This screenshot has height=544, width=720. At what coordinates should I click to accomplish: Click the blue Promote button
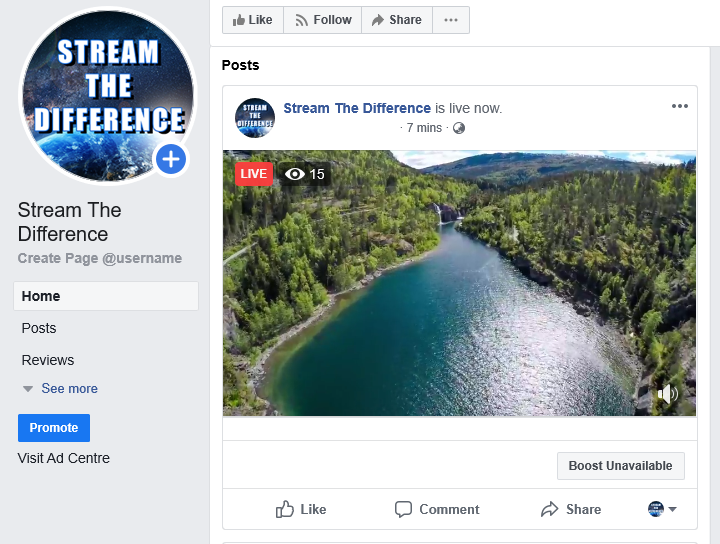54,428
